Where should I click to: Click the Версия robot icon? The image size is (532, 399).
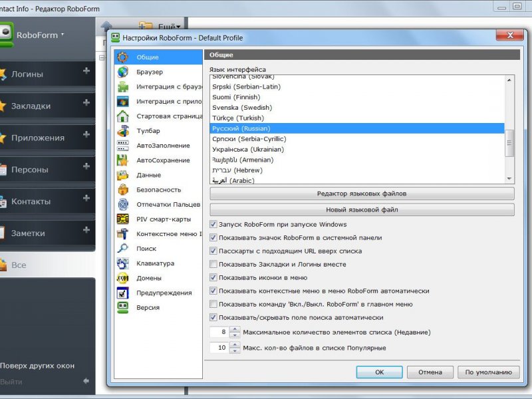(123, 307)
